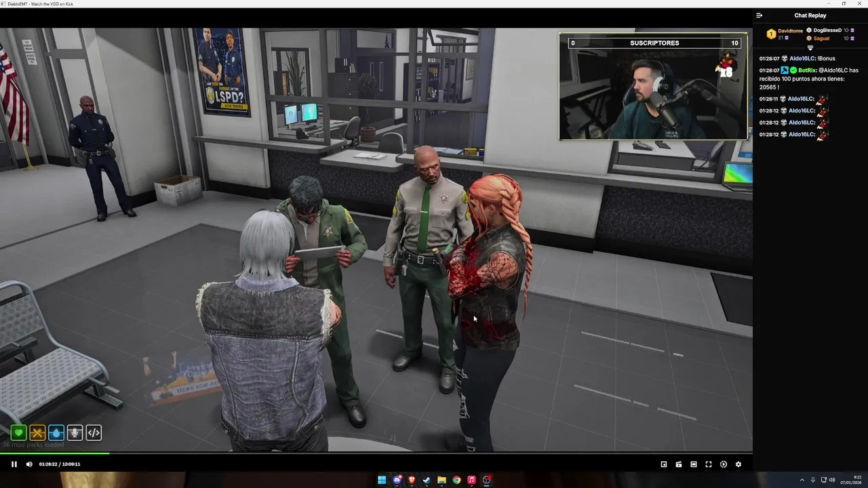Click the playback time 01:28:22 display
This screenshot has width=868, height=488.
(48, 464)
